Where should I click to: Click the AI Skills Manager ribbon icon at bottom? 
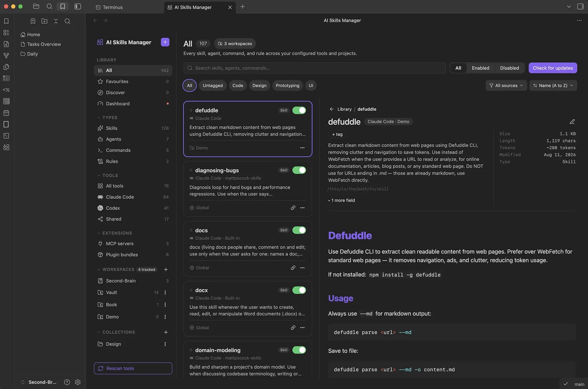(x=6, y=147)
